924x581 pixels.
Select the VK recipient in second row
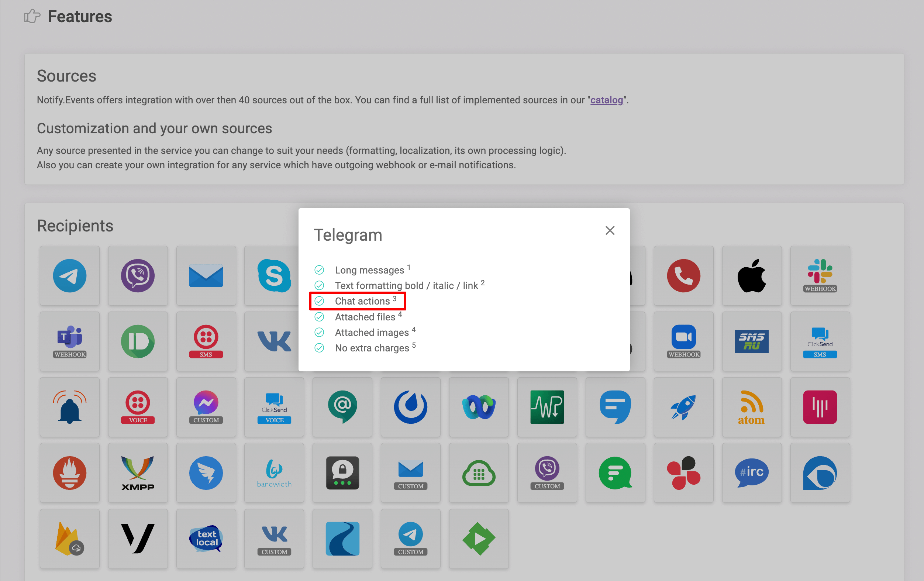pos(274,341)
